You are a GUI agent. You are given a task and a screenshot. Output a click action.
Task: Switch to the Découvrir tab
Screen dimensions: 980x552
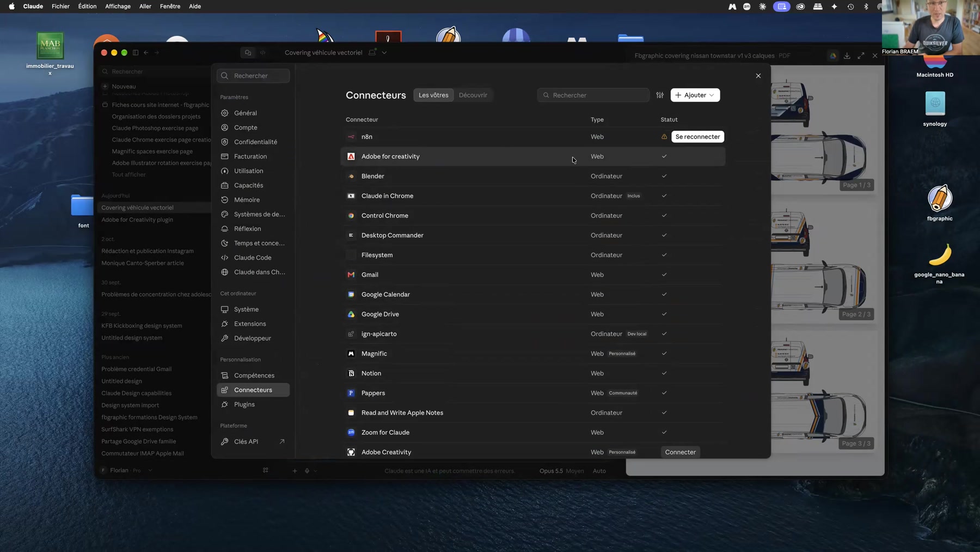click(473, 95)
